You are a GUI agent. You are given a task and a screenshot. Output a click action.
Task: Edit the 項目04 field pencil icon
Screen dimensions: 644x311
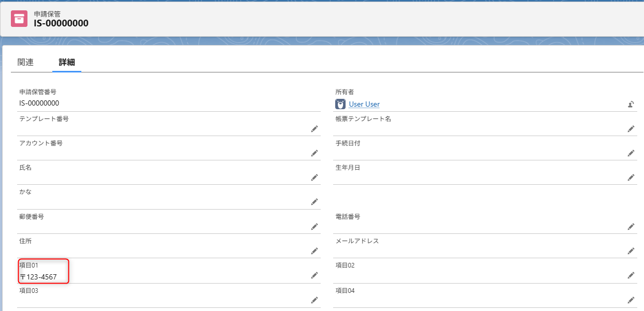631,300
